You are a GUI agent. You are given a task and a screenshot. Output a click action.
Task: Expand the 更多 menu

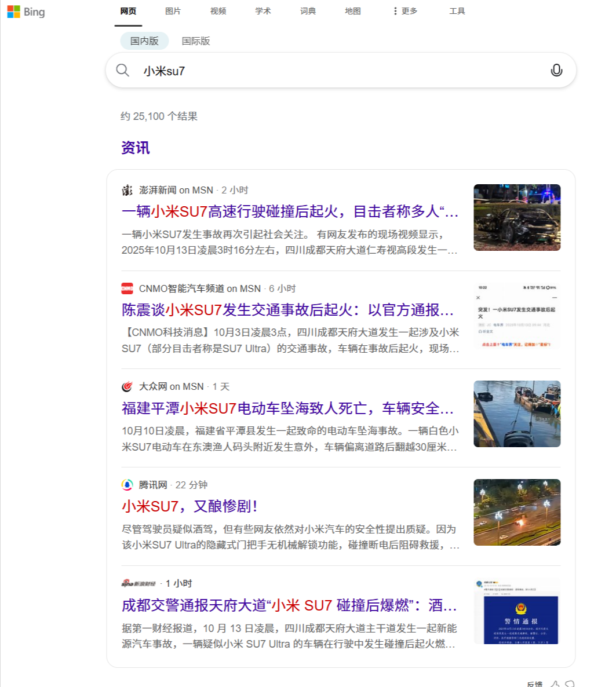click(x=405, y=11)
